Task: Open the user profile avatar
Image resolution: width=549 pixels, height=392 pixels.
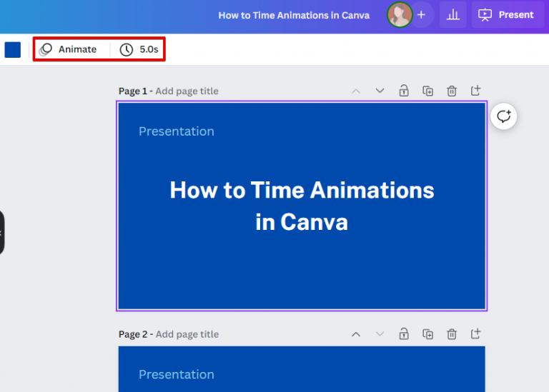Action: pos(400,14)
